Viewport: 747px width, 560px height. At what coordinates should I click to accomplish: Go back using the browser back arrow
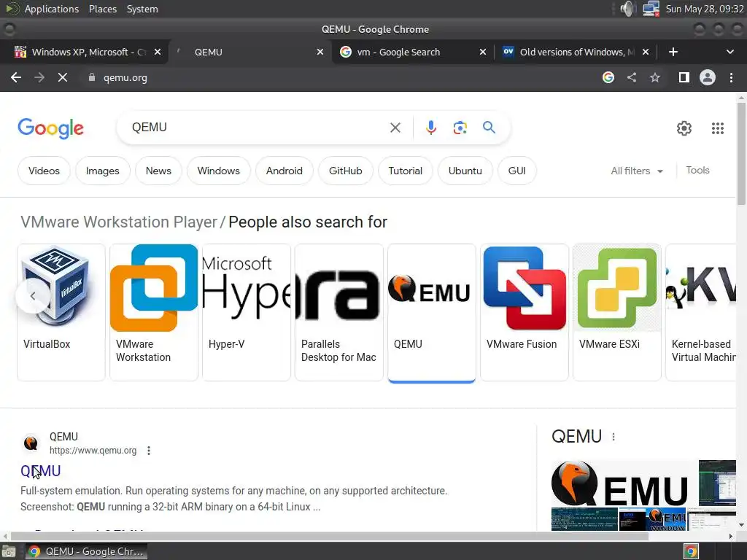[16, 77]
